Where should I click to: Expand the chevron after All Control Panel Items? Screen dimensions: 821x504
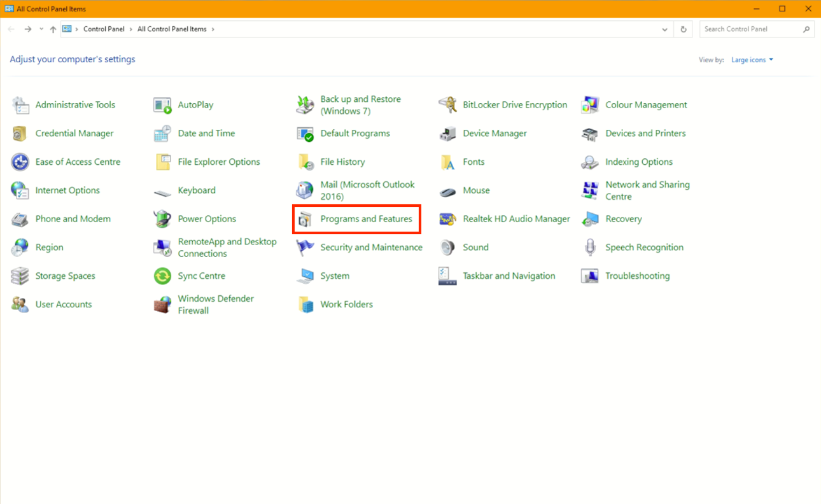click(213, 29)
